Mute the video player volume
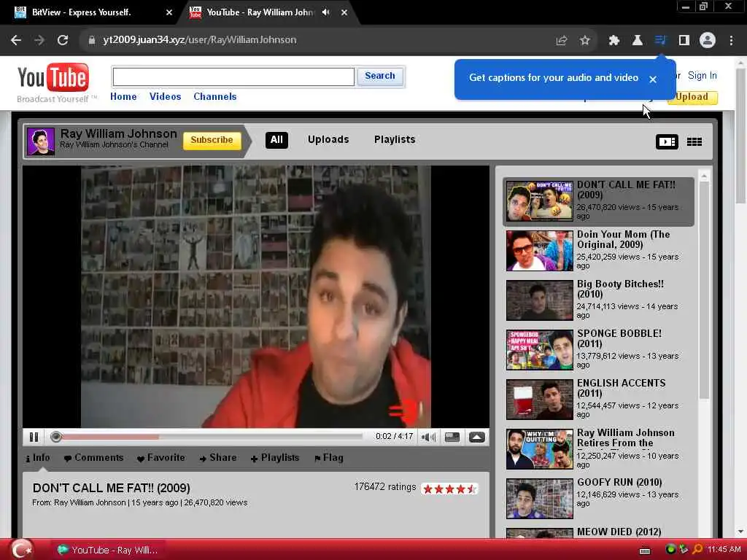 click(x=428, y=437)
